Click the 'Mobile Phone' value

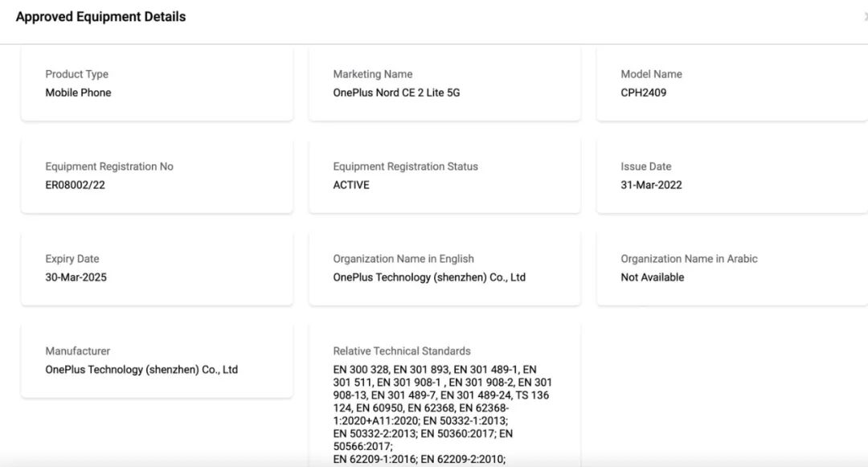pyautogui.click(x=78, y=92)
